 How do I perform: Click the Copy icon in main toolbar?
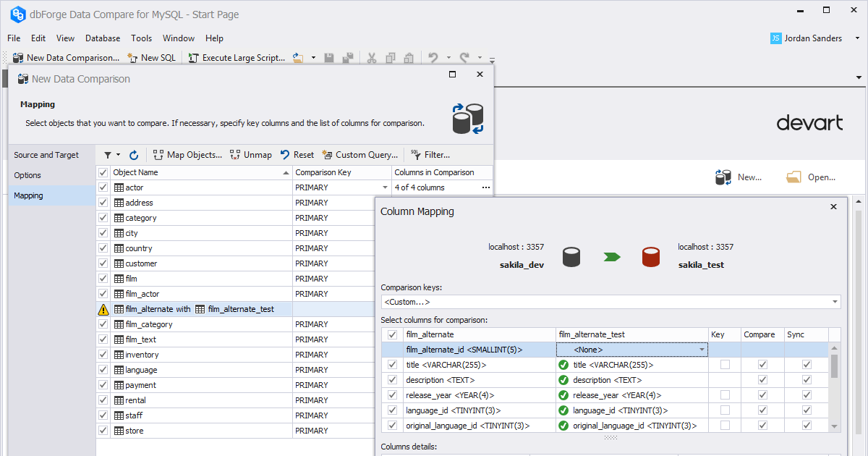point(391,58)
